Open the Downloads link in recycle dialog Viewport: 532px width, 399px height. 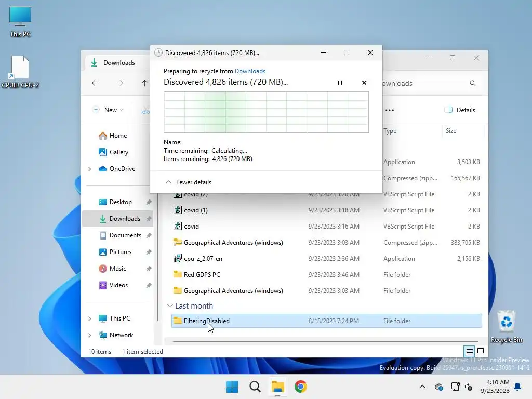250,71
